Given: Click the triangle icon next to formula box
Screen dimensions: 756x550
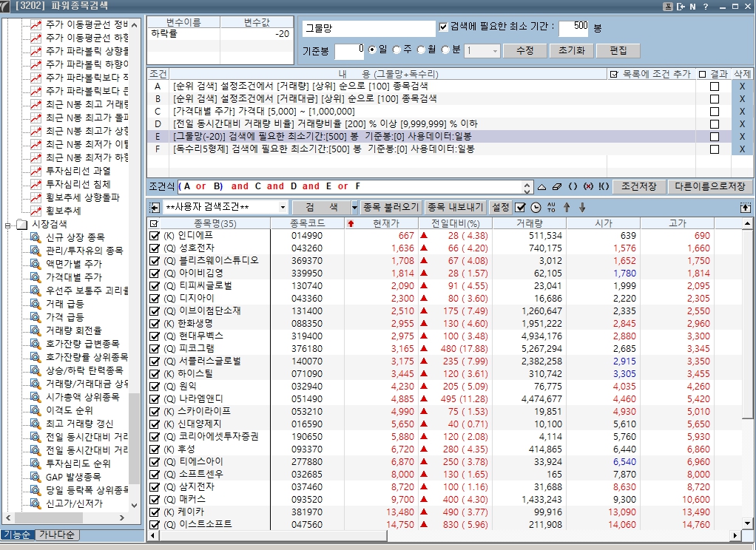Looking at the screenshot, I should click(541, 187).
